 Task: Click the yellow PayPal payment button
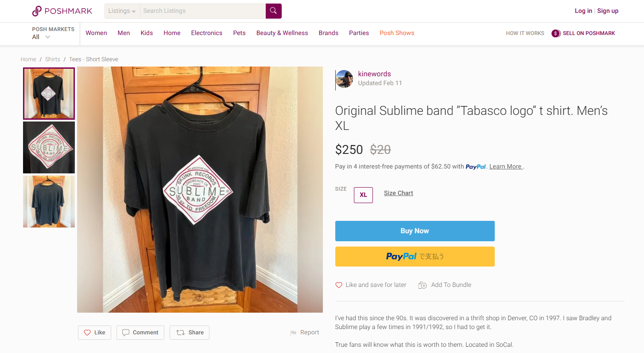tap(415, 256)
